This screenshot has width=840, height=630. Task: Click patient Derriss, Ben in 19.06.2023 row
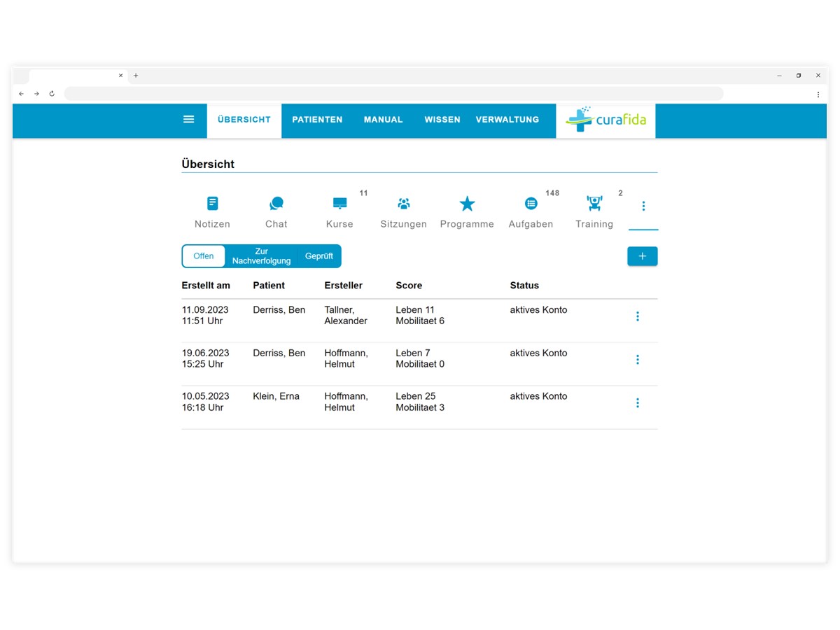click(x=279, y=353)
